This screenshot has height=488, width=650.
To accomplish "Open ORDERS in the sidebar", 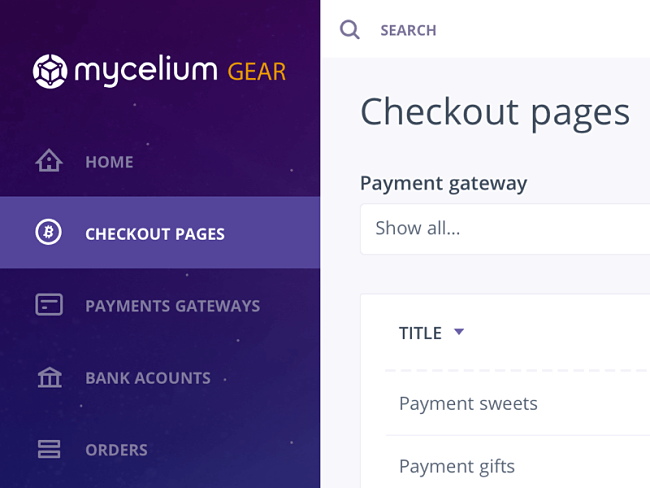I will point(116,450).
